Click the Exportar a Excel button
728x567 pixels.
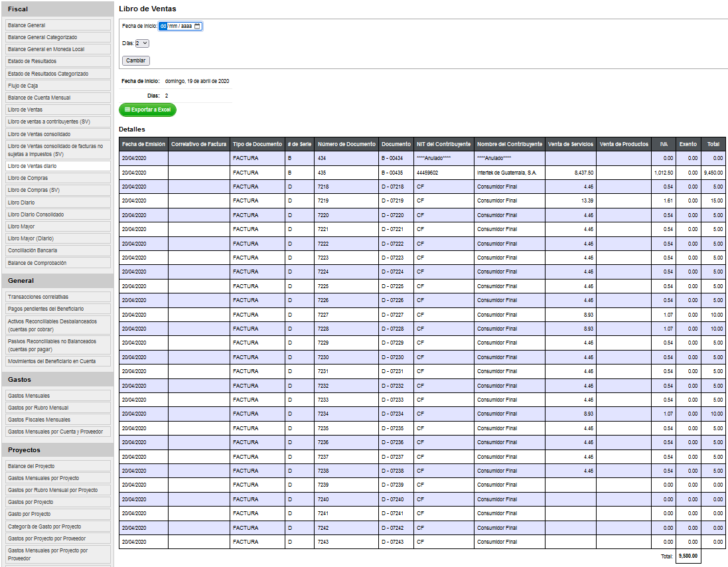tap(147, 110)
